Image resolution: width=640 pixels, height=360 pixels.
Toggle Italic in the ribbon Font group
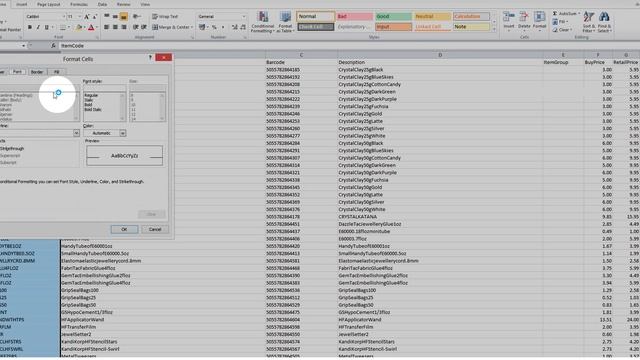coord(38,27)
